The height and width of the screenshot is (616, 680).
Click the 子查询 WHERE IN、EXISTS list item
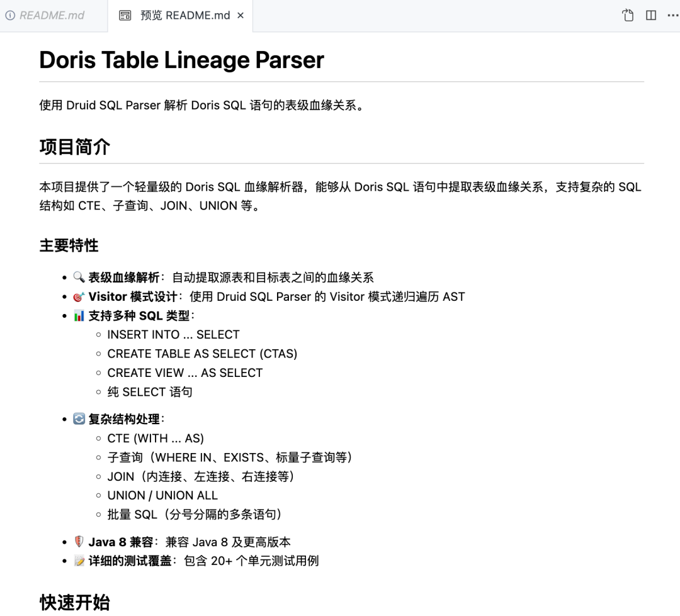pyautogui.click(x=229, y=457)
